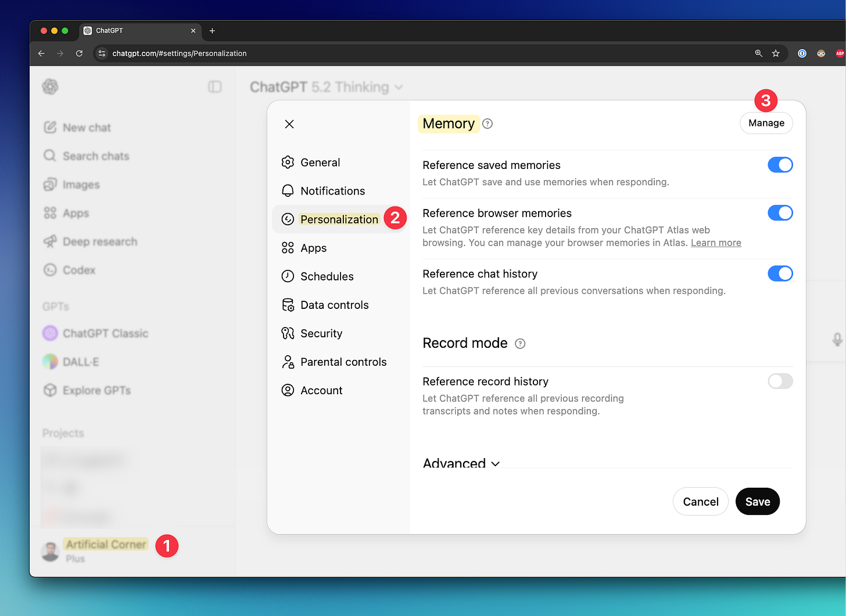The height and width of the screenshot is (616, 846).
Task: Open the ChatGPT 5.2 Thinking model dropdown
Action: click(326, 87)
